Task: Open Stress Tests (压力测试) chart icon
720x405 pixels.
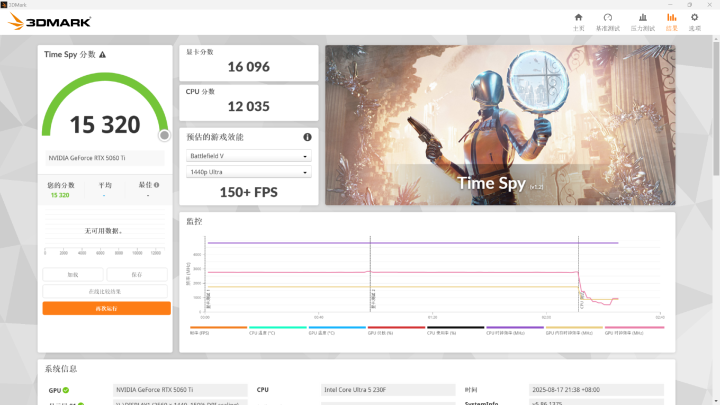Action: 642,20
